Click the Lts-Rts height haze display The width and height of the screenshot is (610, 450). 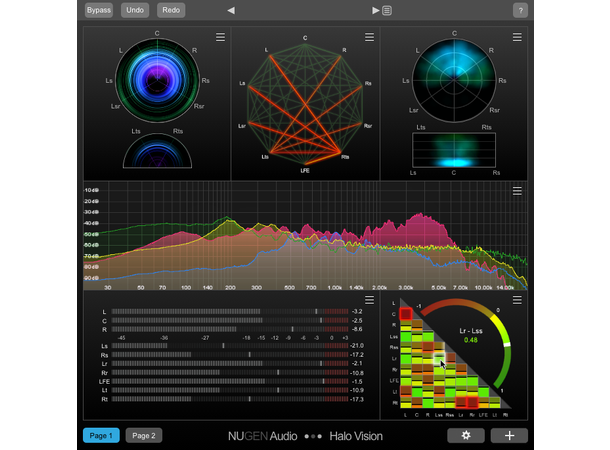click(x=454, y=150)
